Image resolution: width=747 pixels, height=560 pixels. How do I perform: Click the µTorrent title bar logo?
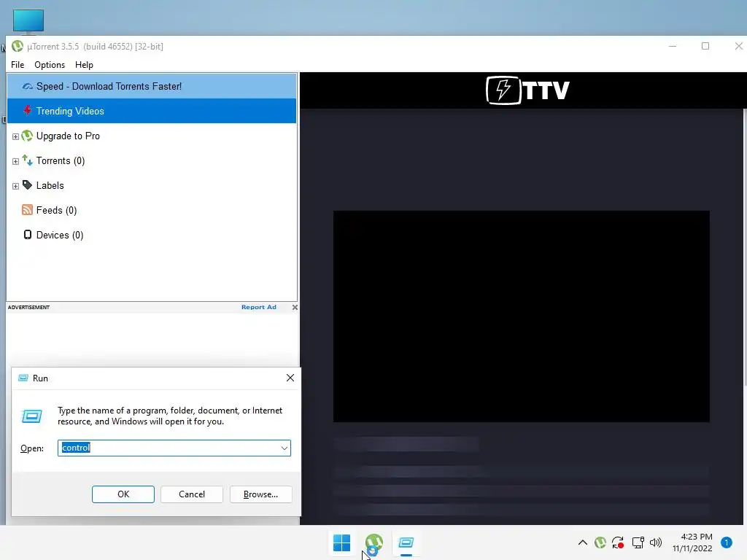(x=18, y=46)
